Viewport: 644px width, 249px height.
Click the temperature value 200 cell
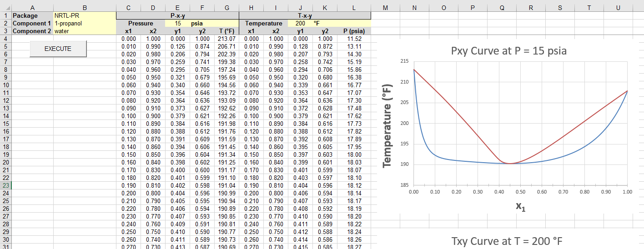tap(301, 23)
